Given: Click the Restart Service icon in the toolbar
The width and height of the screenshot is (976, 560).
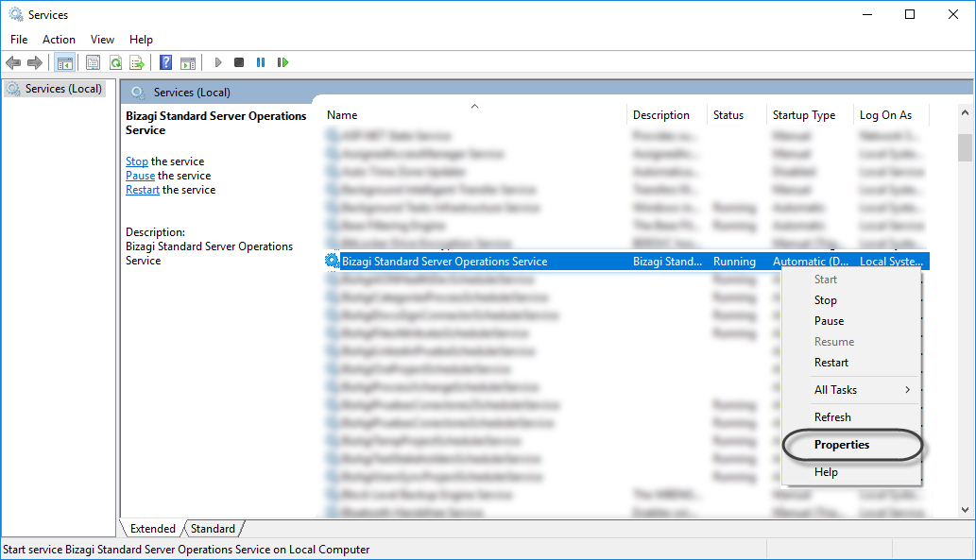Looking at the screenshot, I should pyautogui.click(x=283, y=62).
